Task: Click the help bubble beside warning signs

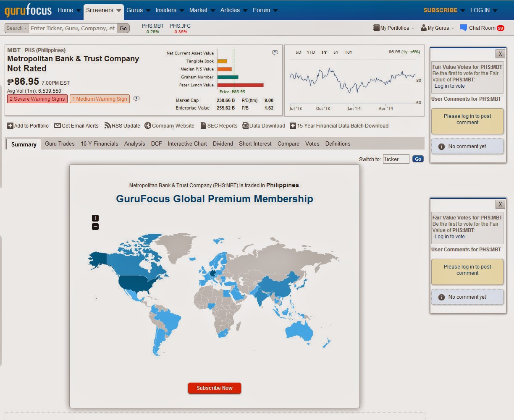Action: point(136,99)
